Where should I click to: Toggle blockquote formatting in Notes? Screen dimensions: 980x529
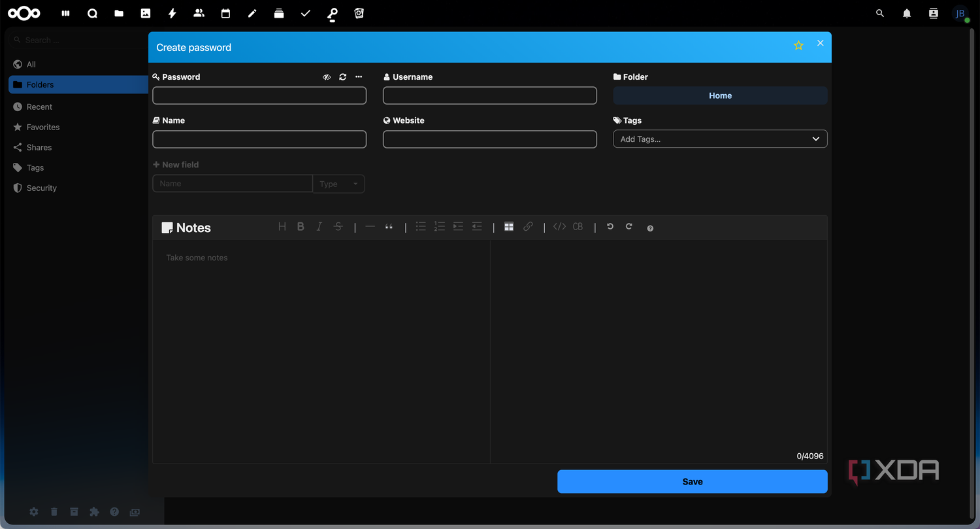[x=389, y=227]
